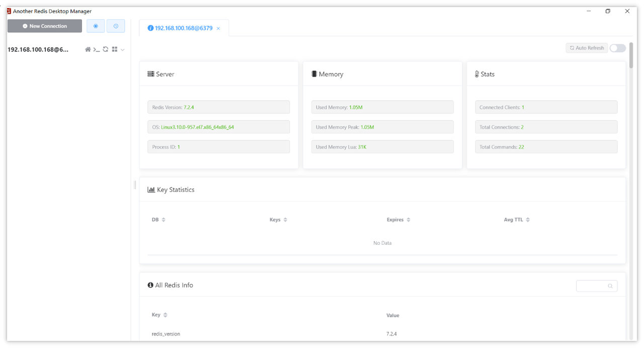
Task: Click the Used Memory Lua 31K field
Action: (382, 147)
